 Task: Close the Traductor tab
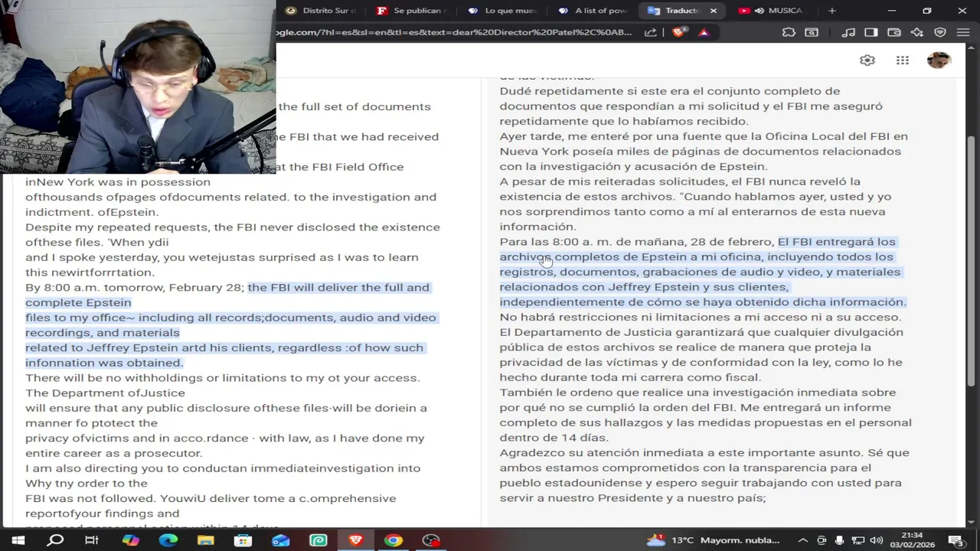(713, 11)
